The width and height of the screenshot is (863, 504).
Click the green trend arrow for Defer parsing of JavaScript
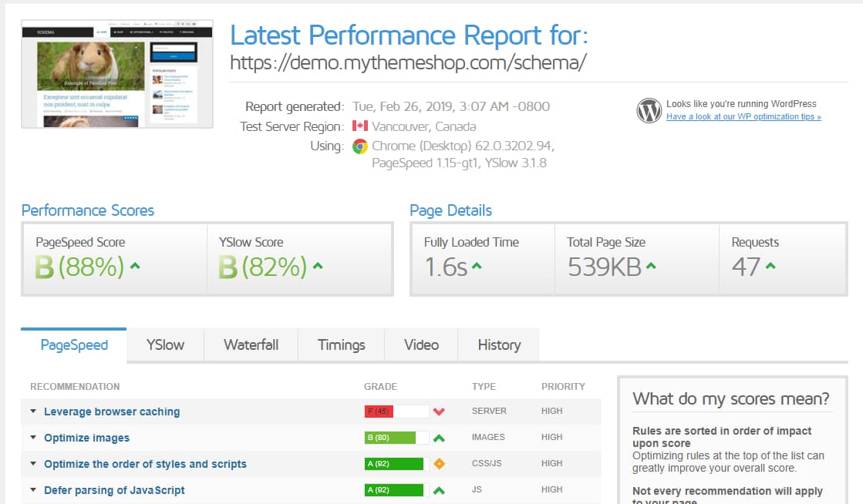point(438,489)
